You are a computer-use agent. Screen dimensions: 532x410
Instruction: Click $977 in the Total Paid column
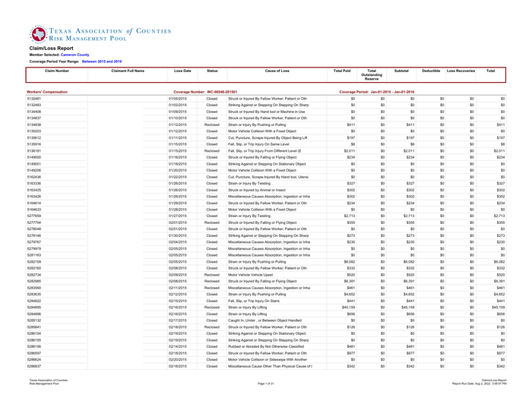(351, 353)
